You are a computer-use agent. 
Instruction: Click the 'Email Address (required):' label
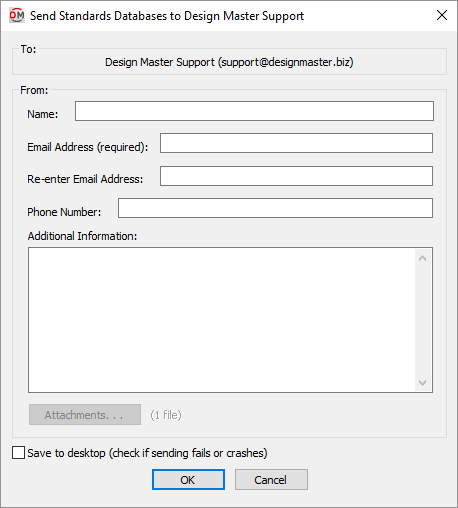[x=88, y=147]
